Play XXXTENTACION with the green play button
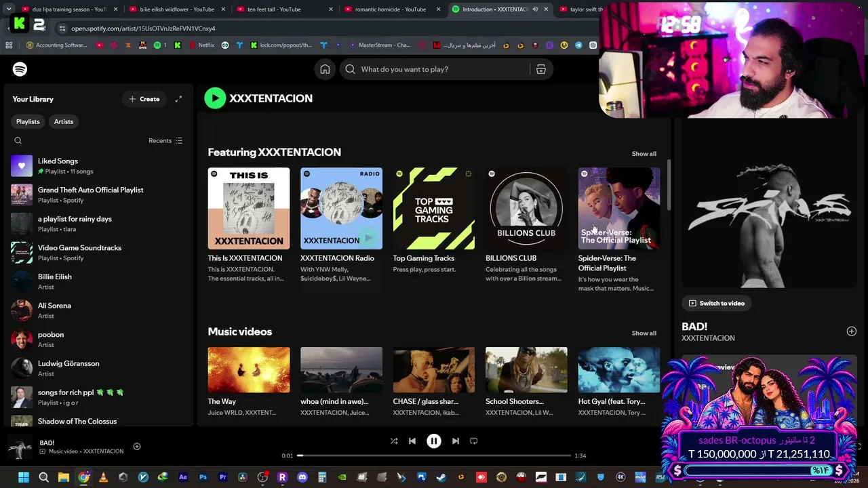The width and height of the screenshot is (868, 488). (215, 98)
